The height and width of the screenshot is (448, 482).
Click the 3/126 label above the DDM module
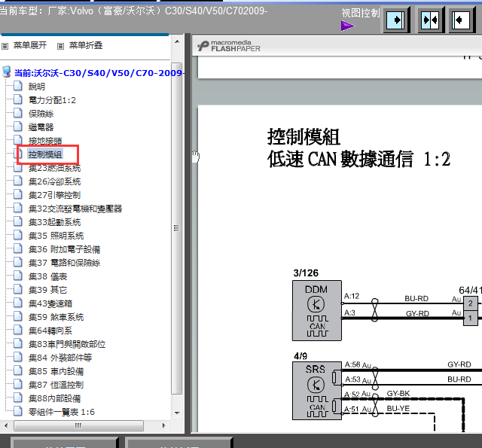coord(306,273)
